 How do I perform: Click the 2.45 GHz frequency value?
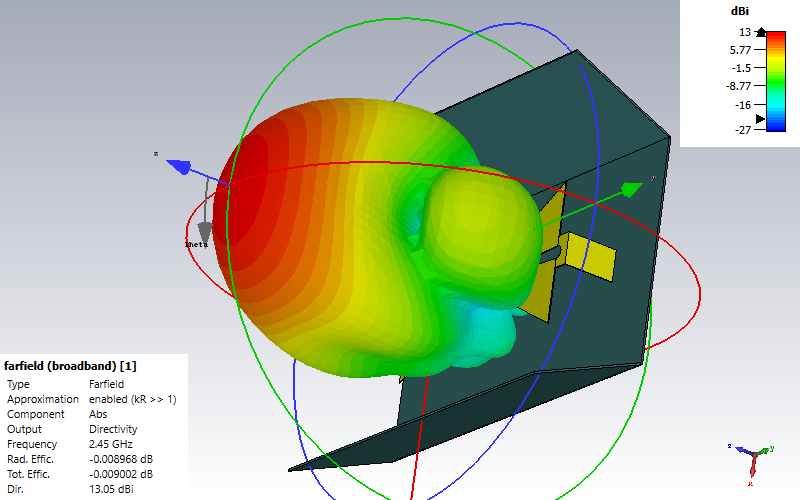[112, 444]
